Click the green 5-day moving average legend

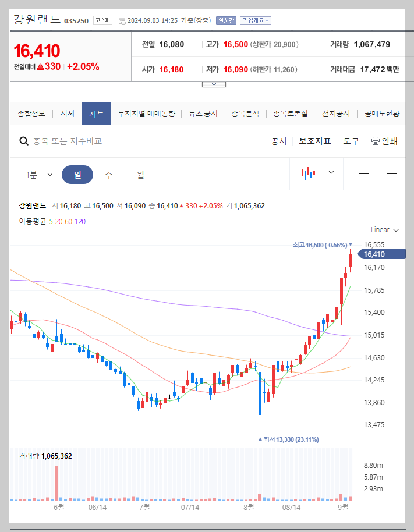(51, 222)
